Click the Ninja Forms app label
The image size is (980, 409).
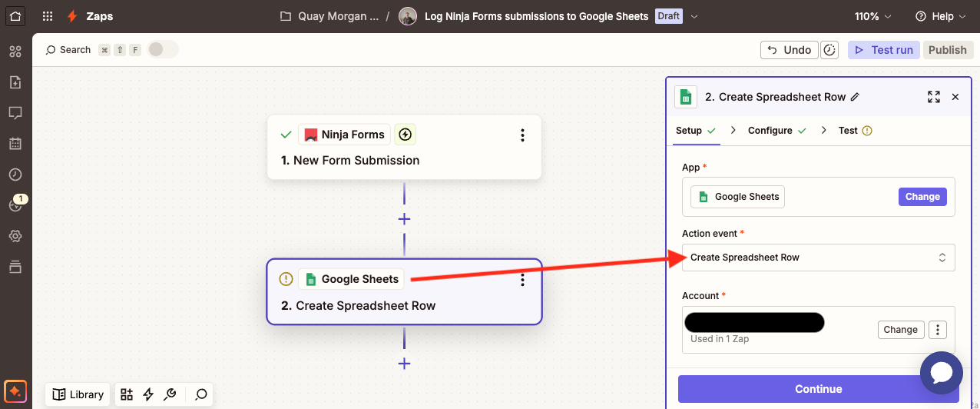click(x=344, y=135)
